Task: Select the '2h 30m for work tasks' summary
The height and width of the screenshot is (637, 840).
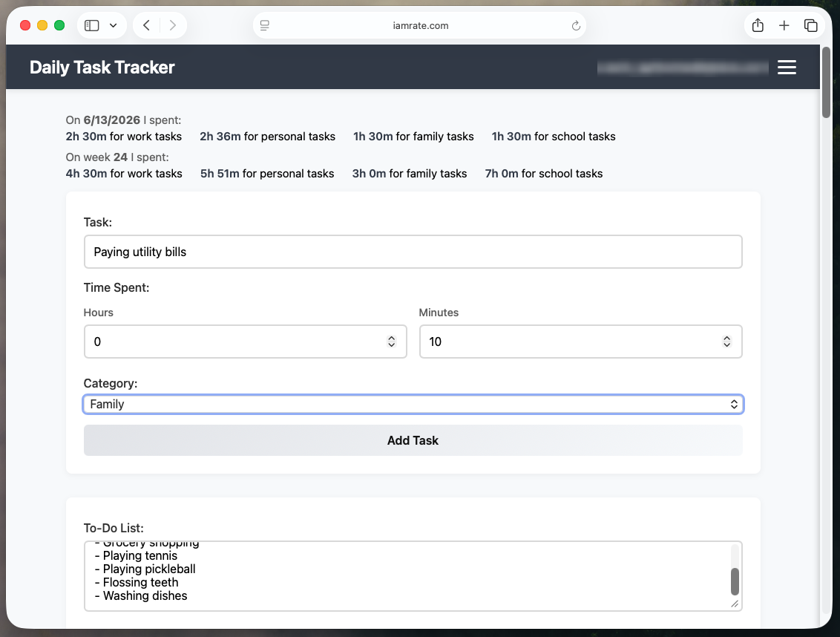Action: pyautogui.click(x=124, y=136)
